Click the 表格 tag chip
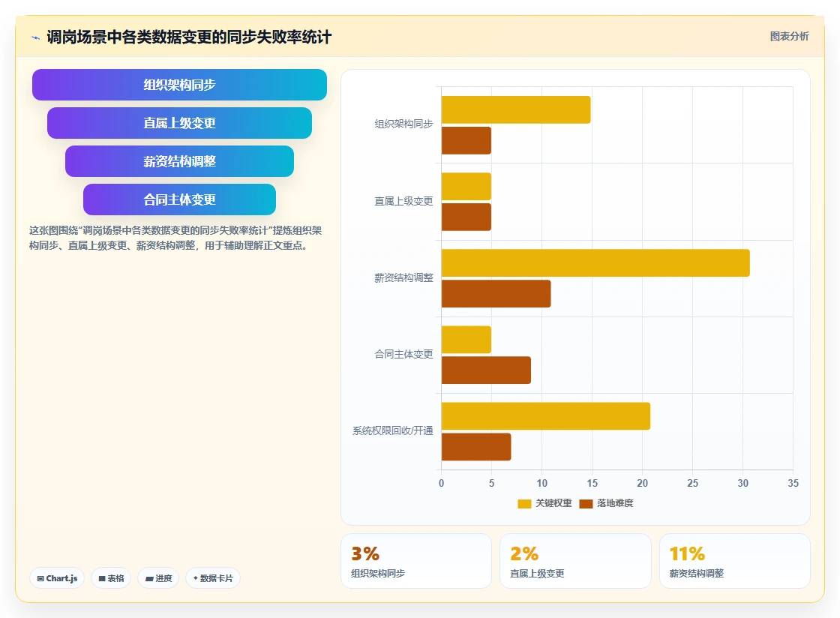This screenshot has width=840, height=618. point(111,578)
